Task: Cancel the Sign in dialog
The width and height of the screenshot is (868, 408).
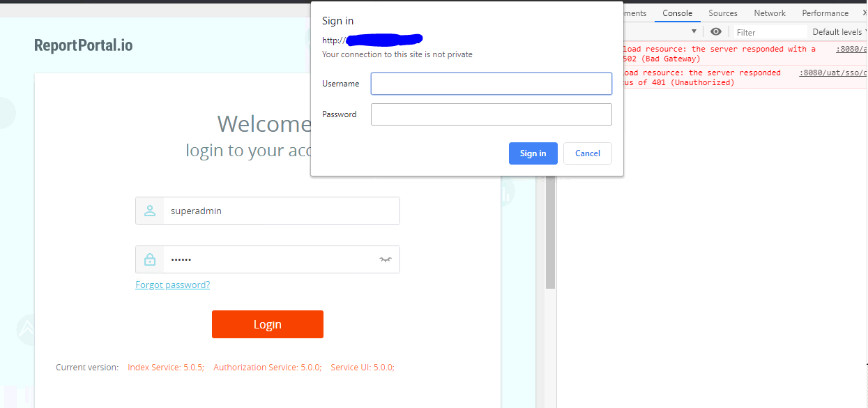Action: click(587, 153)
